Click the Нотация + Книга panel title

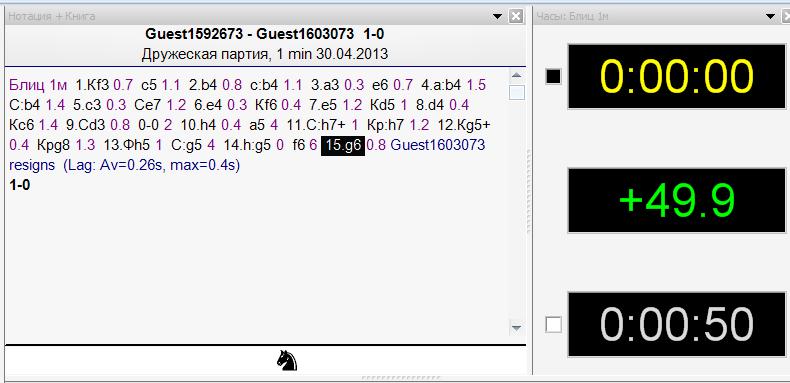tap(52, 17)
